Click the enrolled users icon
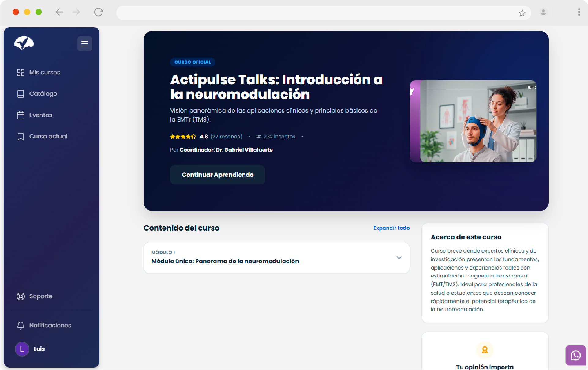The image size is (588, 370). pos(259,137)
